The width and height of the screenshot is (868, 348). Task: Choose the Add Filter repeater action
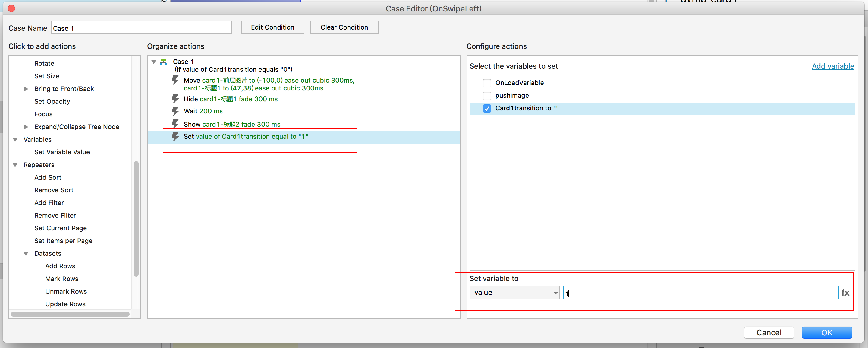49,203
